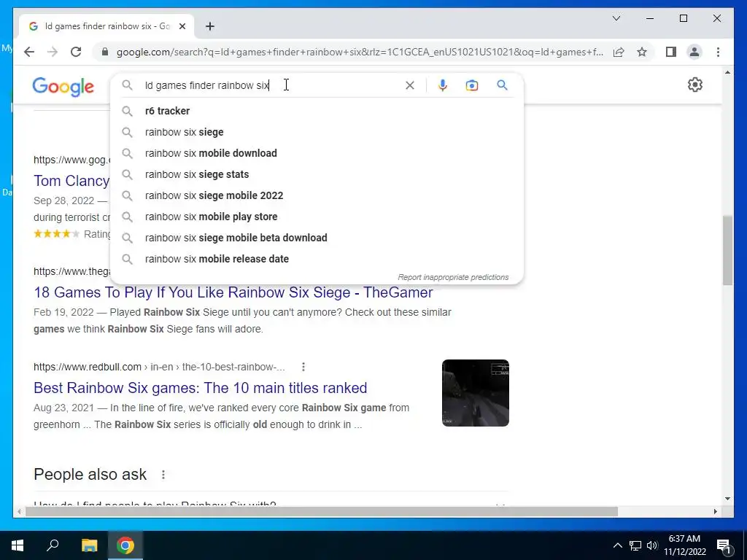Open the tab search chevron

tap(616, 18)
